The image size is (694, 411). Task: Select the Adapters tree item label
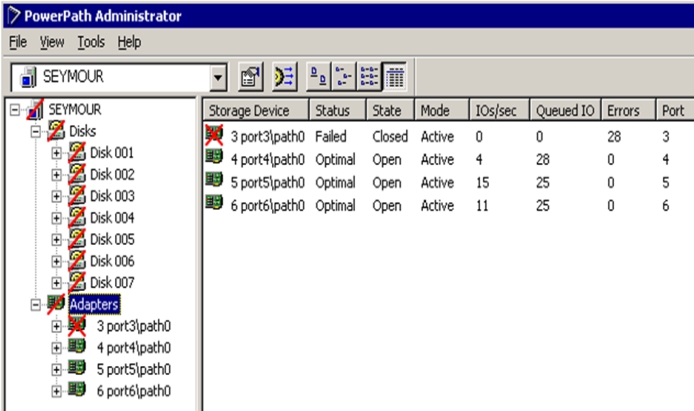click(94, 304)
